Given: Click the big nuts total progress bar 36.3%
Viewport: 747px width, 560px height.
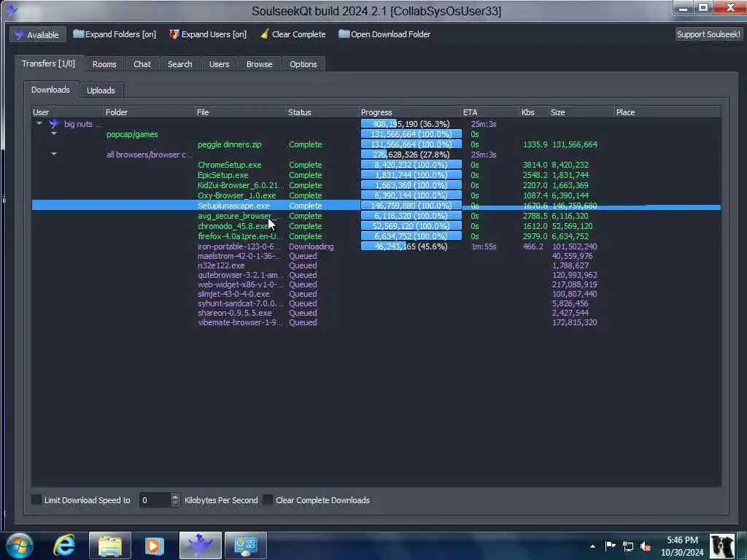Looking at the screenshot, I should tap(411, 124).
